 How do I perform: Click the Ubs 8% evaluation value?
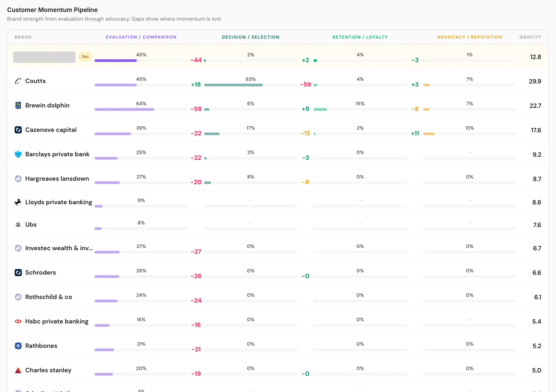141,223
